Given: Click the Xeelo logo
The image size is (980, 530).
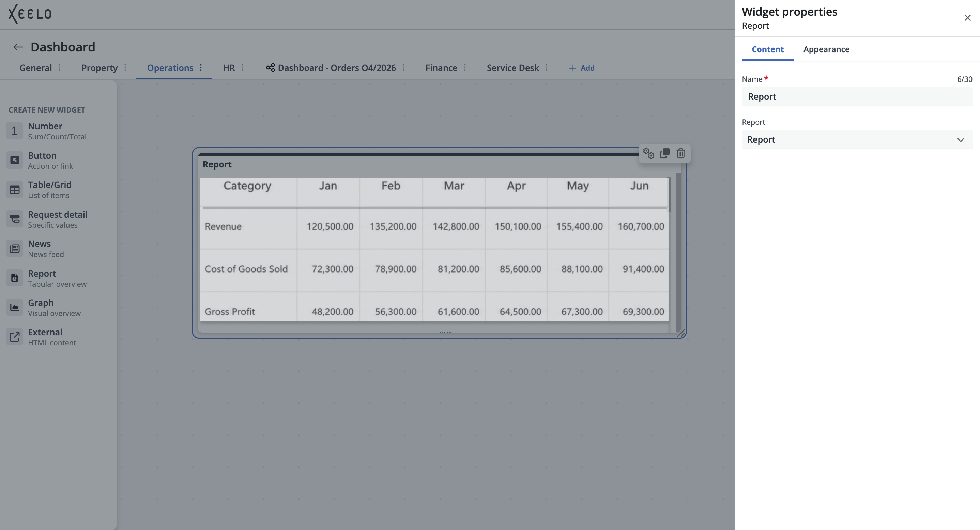Looking at the screenshot, I should click(30, 14).
